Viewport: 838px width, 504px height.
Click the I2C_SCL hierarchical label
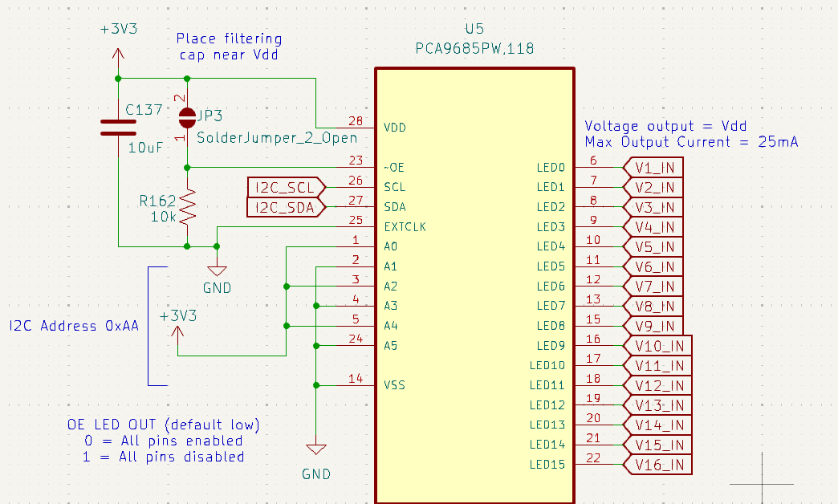click(281, 187)
